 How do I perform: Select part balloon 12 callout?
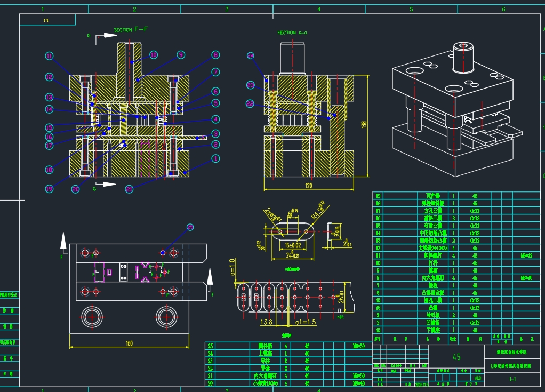click(x=50, y=77)
